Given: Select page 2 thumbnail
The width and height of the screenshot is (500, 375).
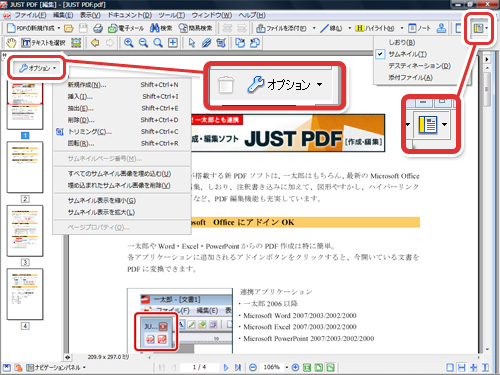Looking at the screenshot, I should tap(25, 167).
